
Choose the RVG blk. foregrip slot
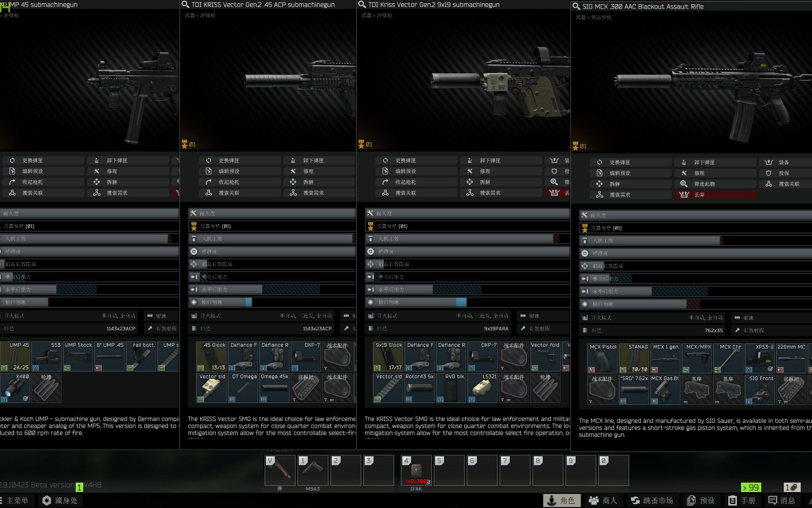(451, 388)
